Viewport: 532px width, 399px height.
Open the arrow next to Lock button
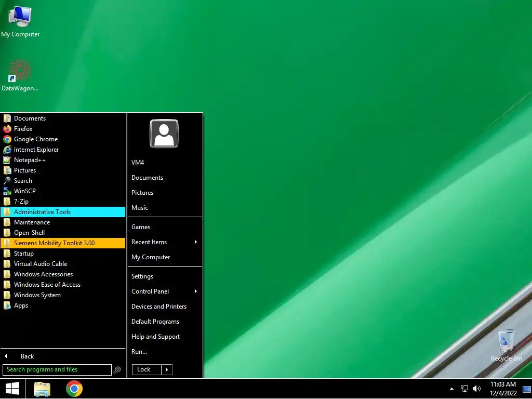point(167,370)
